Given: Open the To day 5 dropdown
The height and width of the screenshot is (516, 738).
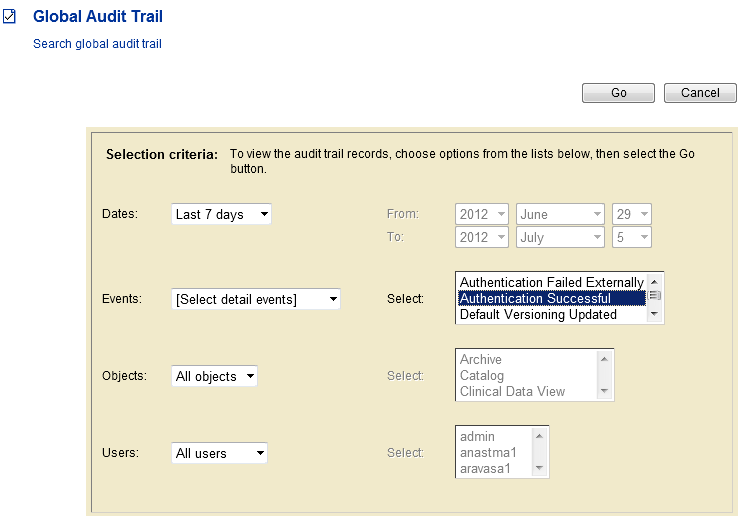Looking at the screenshot, I should click(632, 237).
